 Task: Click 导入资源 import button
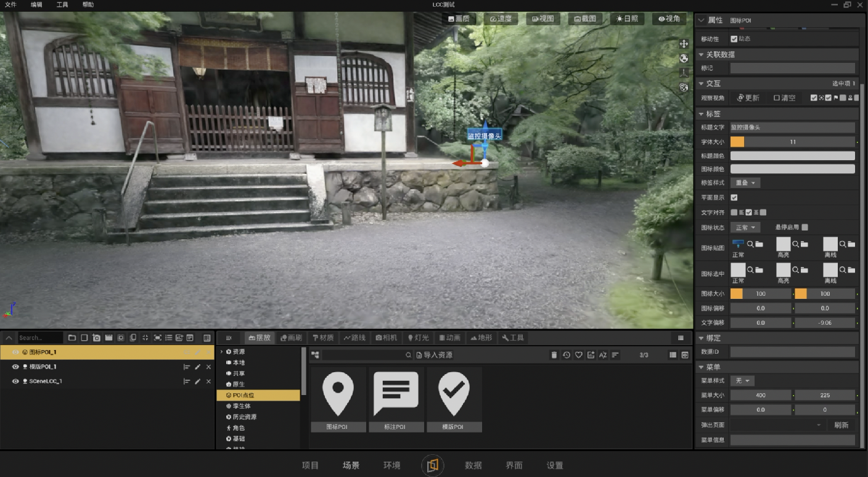[x=435, y=355]
